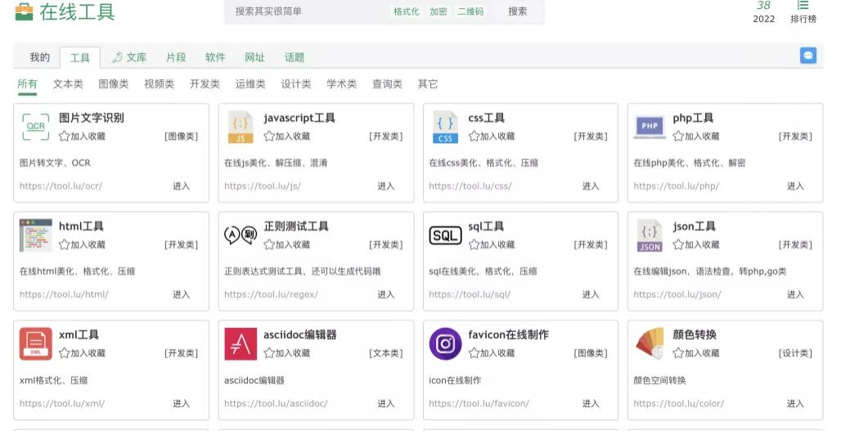Switch to the 网址 tab
The width and height of the screenshot is (868, 431).
(254, 57)
